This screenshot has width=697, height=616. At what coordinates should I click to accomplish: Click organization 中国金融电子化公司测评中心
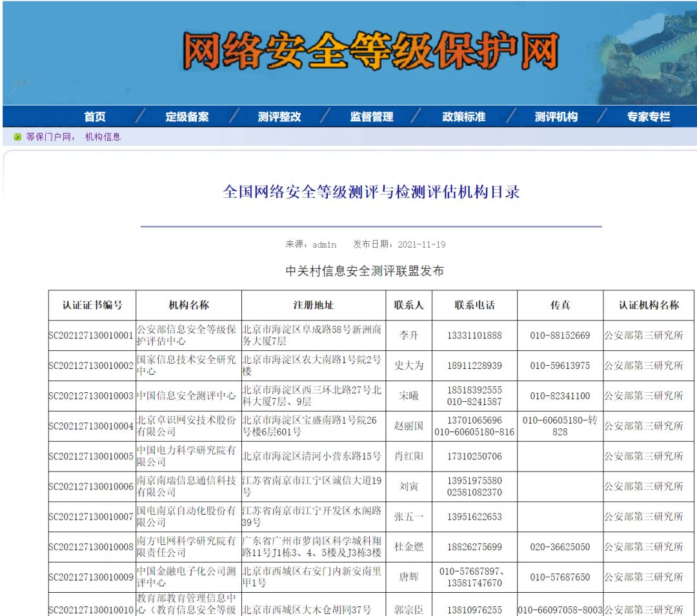click(187, 577)
